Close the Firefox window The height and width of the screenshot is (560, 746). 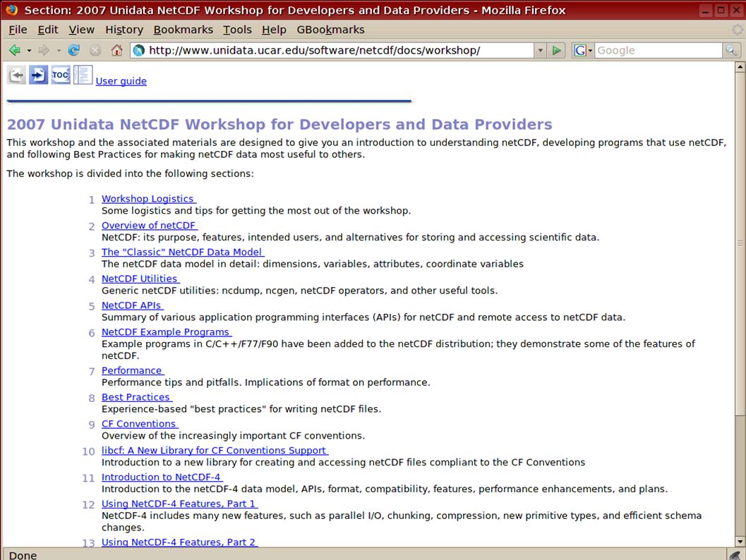736,10
